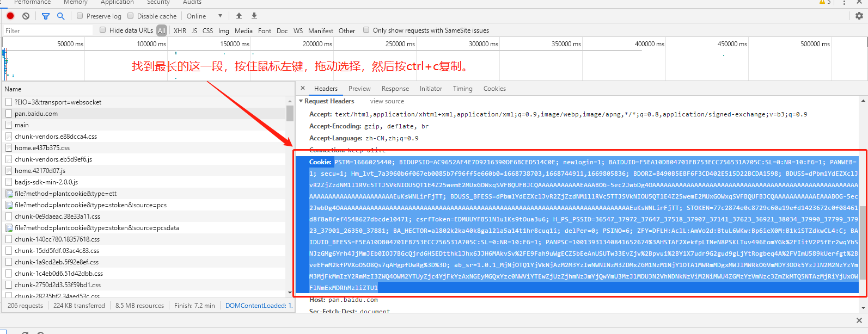Switch to the Timing tab

click(463, 88)
